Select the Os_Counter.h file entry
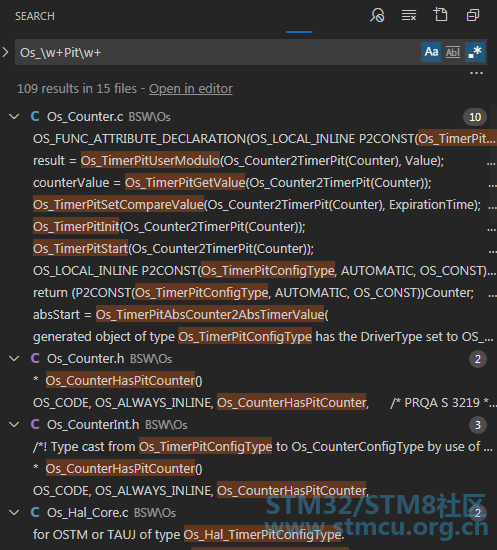Screen dimensions: 497x550 pos(85,359)
